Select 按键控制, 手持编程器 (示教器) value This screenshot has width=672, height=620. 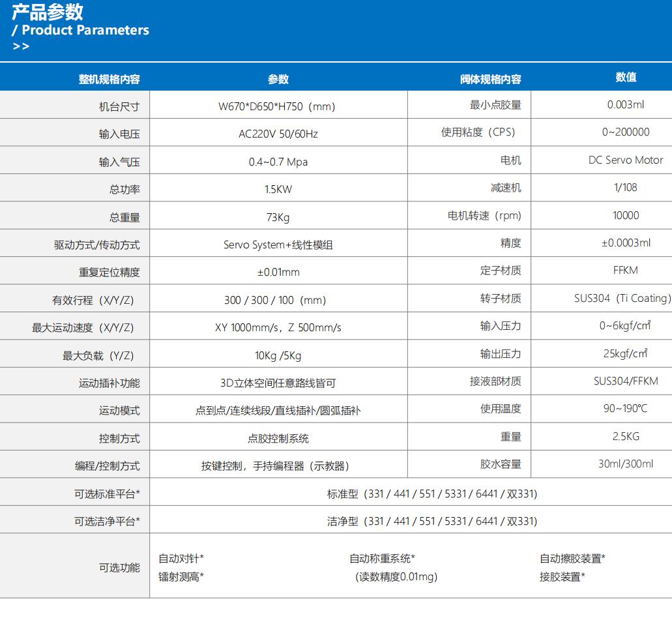click(276, 465)
